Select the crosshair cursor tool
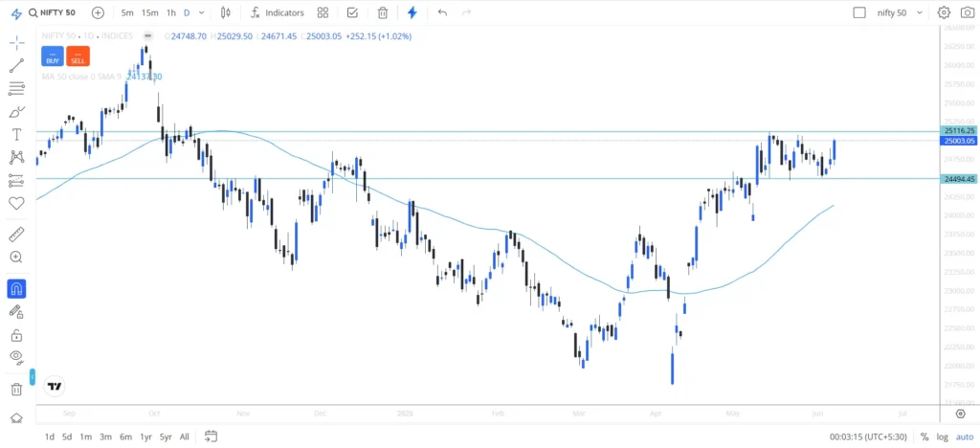980x448 pixels. tap(17, 42)
